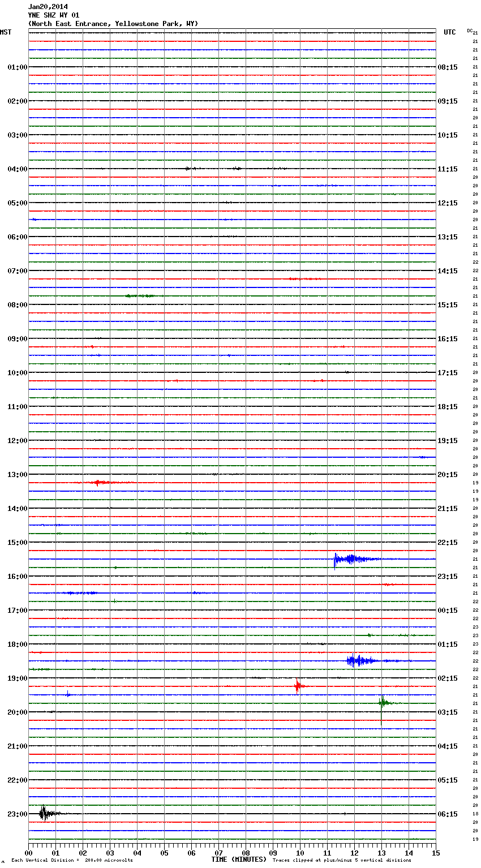Click the DC column header at top right

pyautogui.click(x=470, y=31)
